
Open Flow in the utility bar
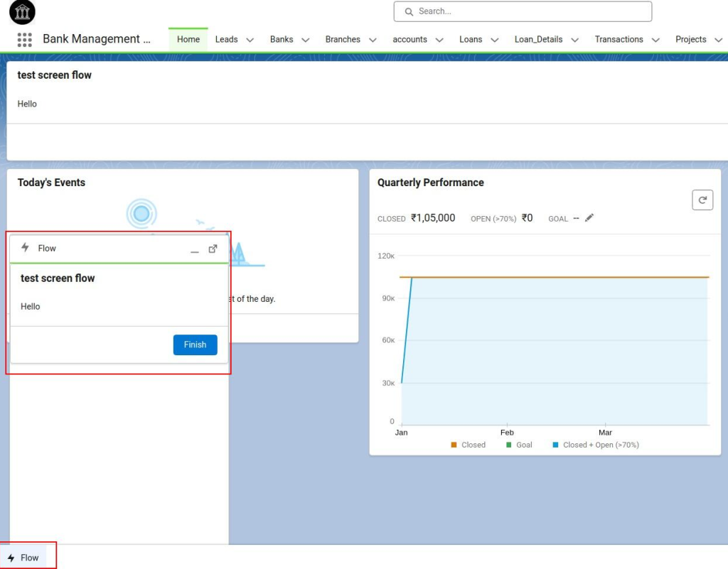(23, 558)
